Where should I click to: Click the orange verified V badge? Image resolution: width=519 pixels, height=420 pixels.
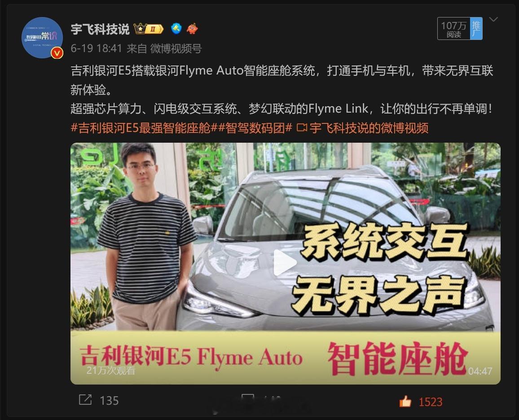pyautogui.click(x=57, y=53)
